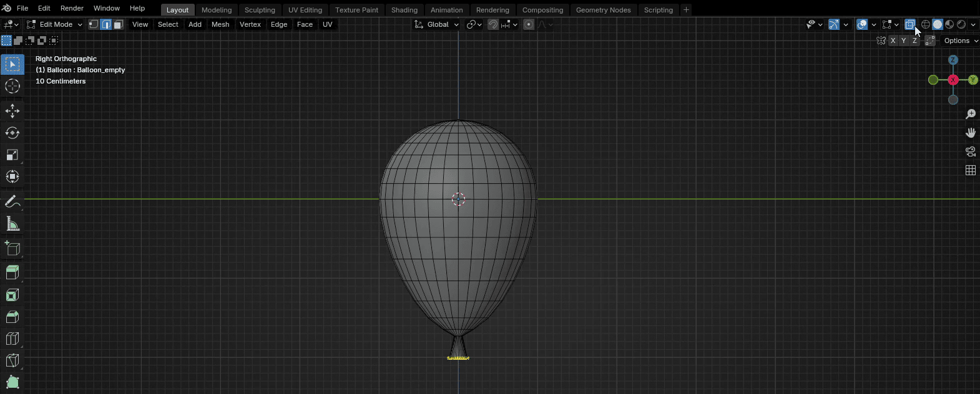Screen dimensions: 980x394
Task: Switch to the UV Editing workspace tab
Action: [x=305, y=10]
